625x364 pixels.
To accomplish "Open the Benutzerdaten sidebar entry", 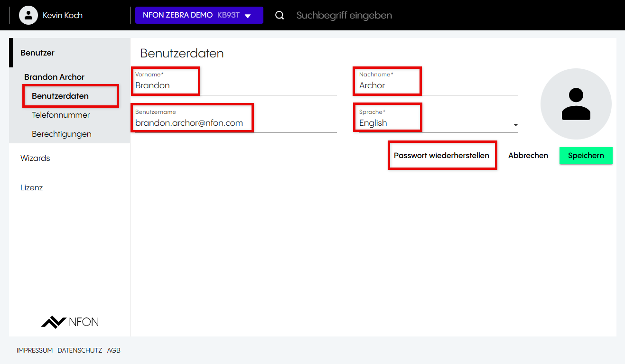I will click(x=60, y=96).
